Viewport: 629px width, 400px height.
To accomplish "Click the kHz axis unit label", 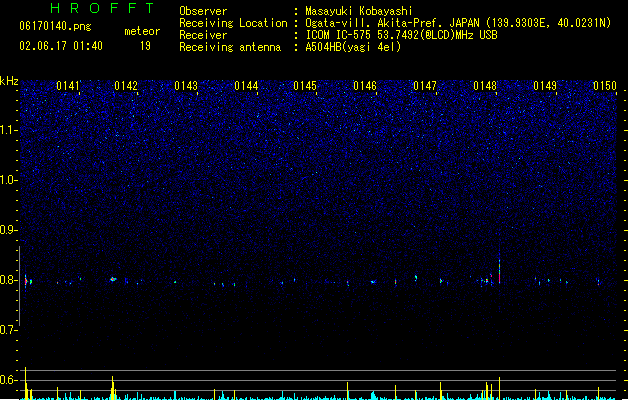I will pyautogui.click(x=9, y=81).
